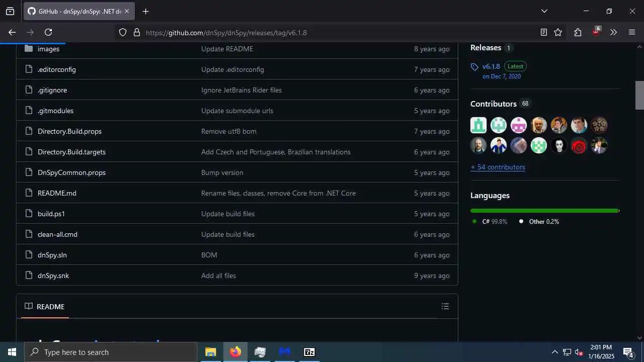
Task: Open the .gitignore file
Action: pos(52,90)
